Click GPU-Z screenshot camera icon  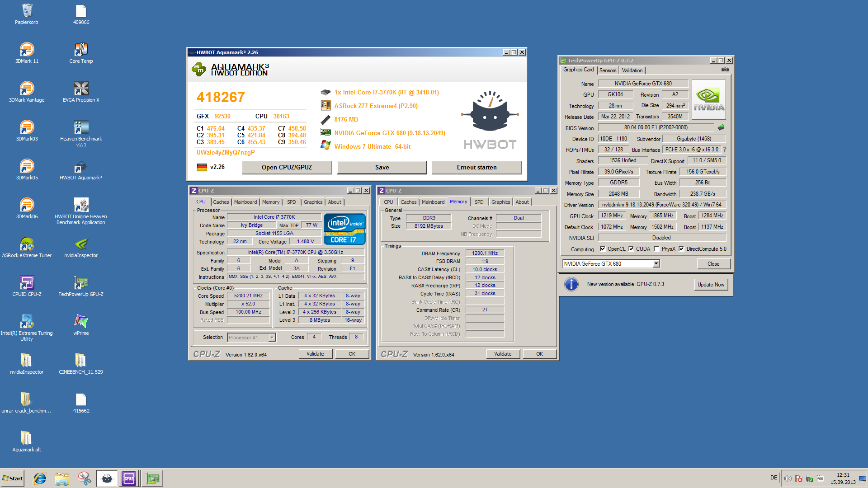click(725, 70)
